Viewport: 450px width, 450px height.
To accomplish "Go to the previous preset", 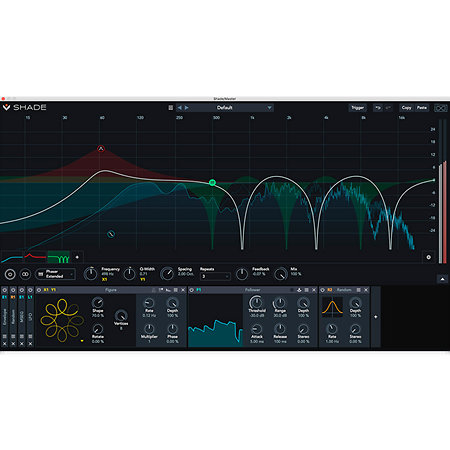I will (x=180, y=108).
